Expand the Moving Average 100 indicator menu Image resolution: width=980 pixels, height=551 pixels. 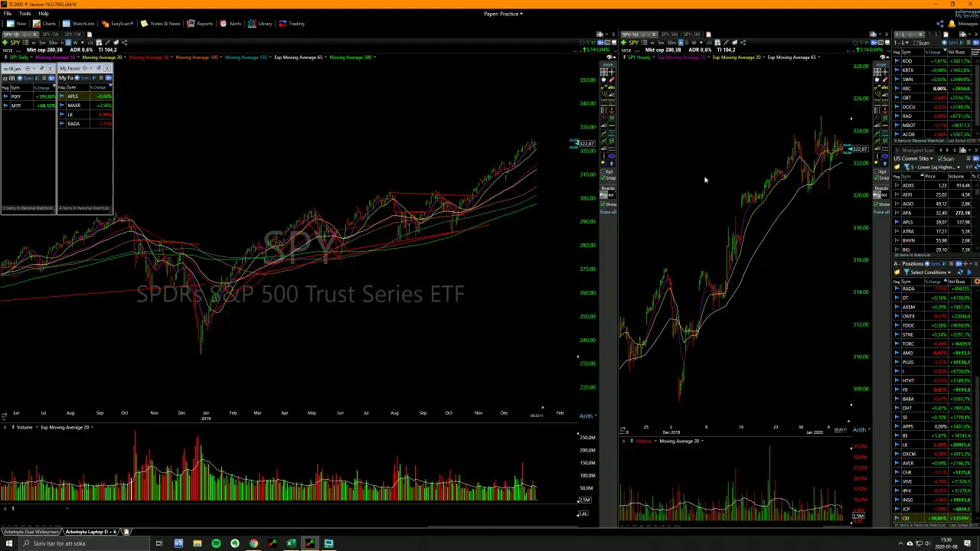click(x=220, y=57)
